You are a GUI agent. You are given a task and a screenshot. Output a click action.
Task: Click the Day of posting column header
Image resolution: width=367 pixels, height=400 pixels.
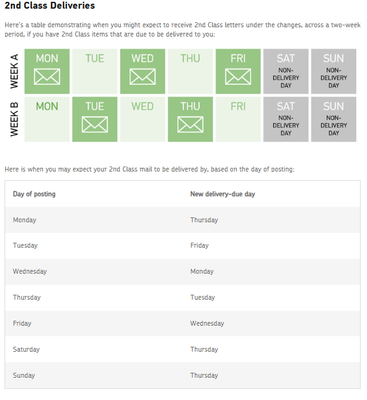point(34,194)
